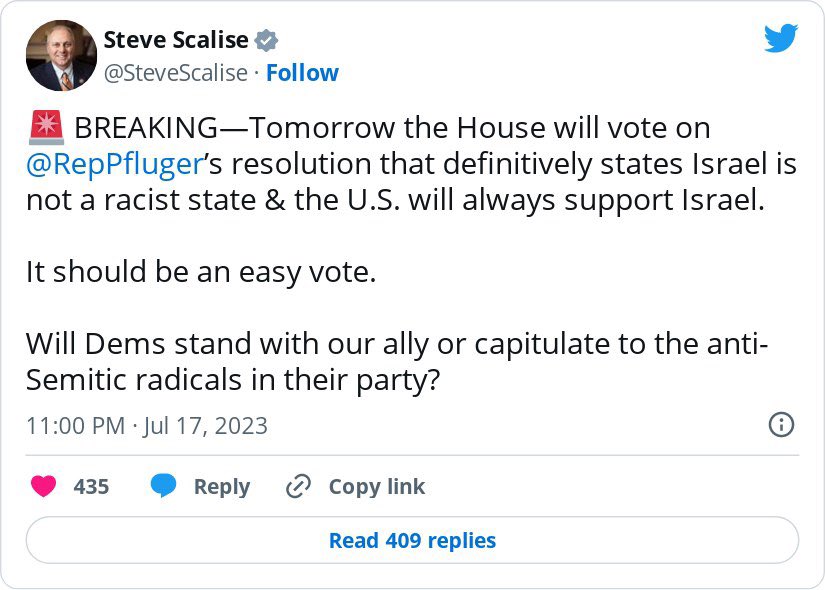Select the Copy link text
The width and height of the screenshot is (825, 590).
click(x=376, y=487)
